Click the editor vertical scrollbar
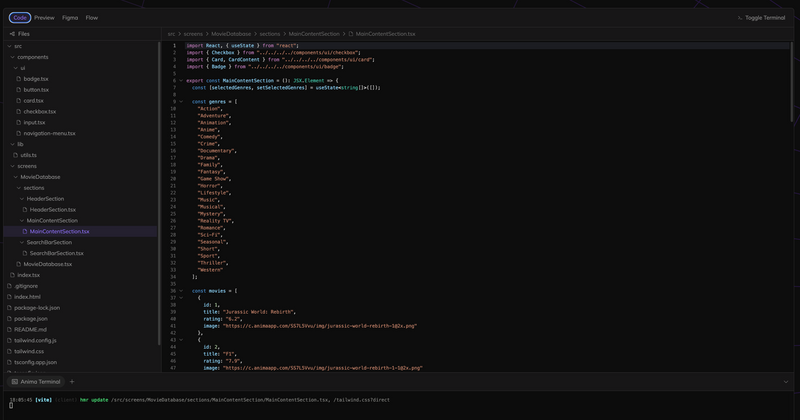Viewport: 800px width, 420px height. click(x=792, y=82)
